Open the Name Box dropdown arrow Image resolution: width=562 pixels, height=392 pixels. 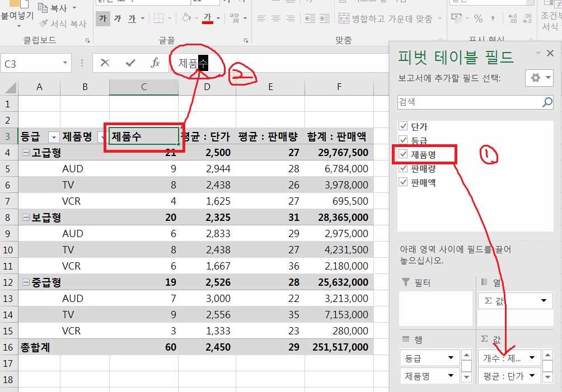tap(65, 64)
